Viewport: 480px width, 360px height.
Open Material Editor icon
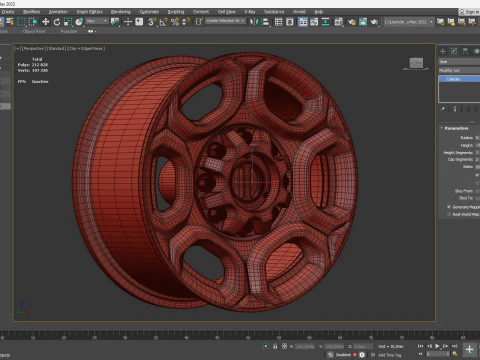tap(339, 22)
